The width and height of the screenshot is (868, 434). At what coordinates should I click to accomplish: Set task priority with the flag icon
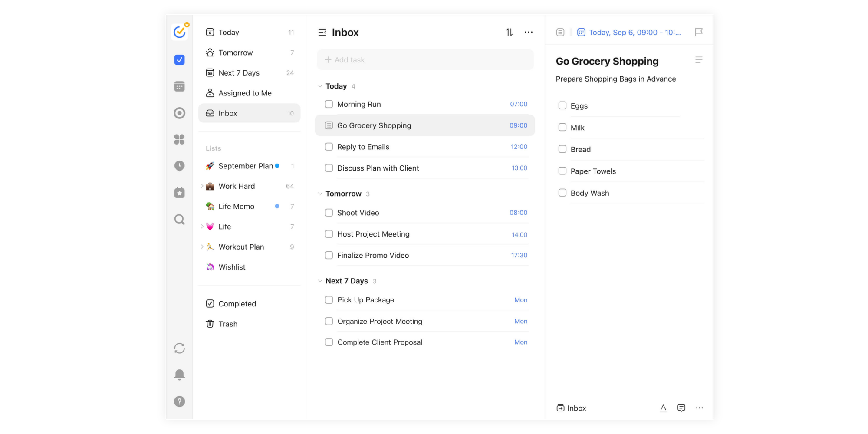click(x=699, y=32)
